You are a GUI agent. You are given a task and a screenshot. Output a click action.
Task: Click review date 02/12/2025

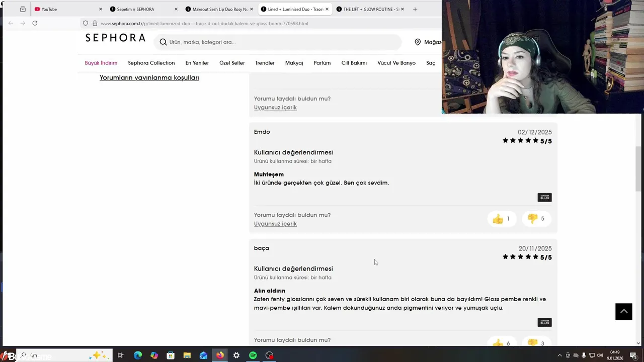click(535, 132)
